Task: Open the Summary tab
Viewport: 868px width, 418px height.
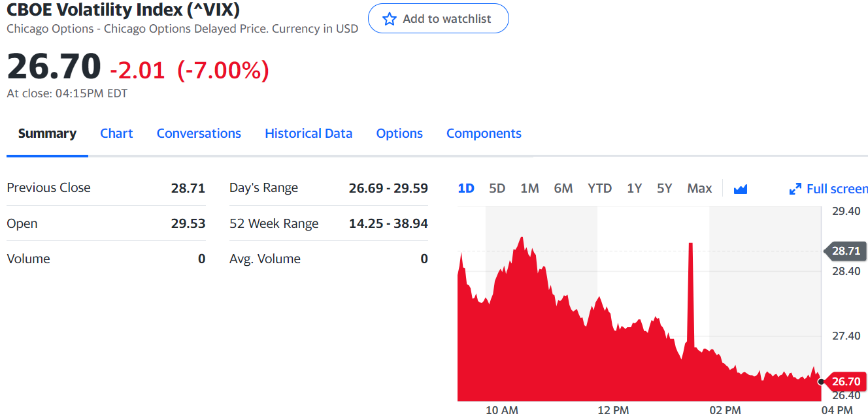Action: click(47, 133)
